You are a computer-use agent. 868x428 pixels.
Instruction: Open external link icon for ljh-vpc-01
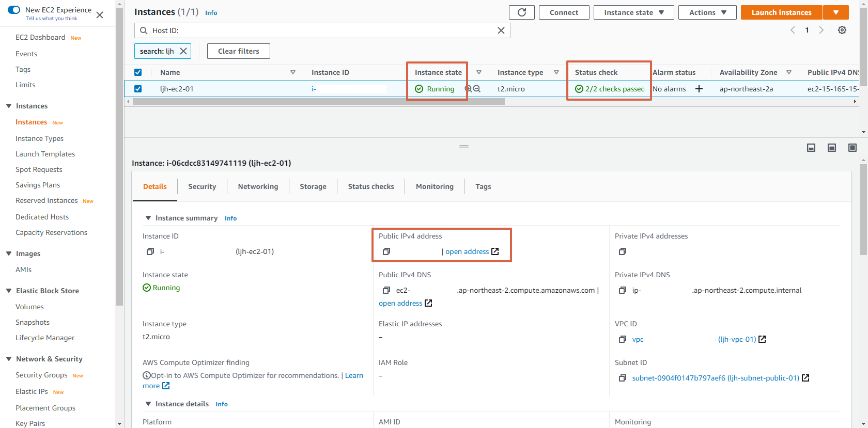[762, 339]
